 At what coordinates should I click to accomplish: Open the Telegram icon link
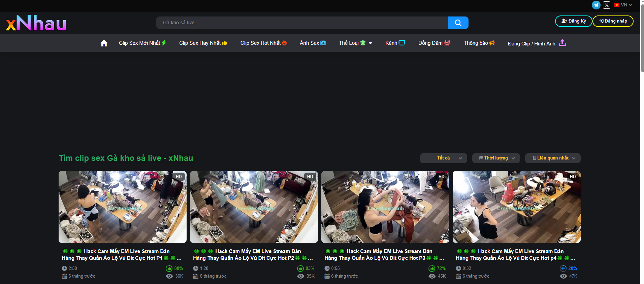596,5
